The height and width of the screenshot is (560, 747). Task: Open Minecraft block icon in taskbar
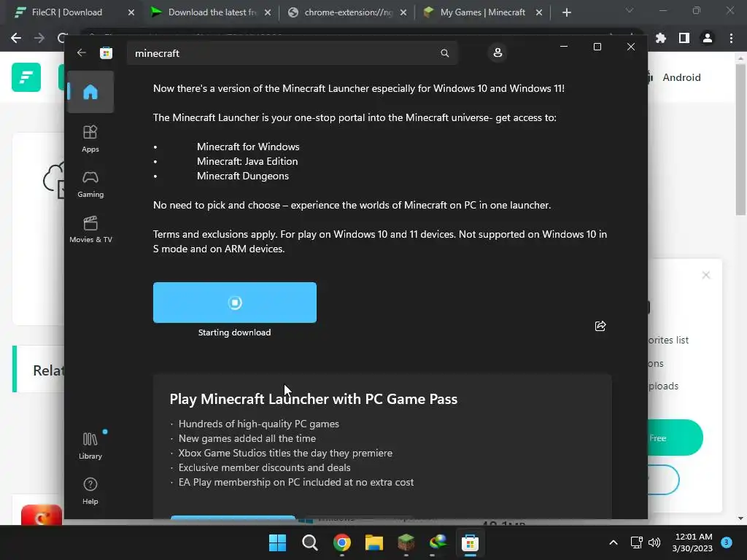[x=406, y=542]
